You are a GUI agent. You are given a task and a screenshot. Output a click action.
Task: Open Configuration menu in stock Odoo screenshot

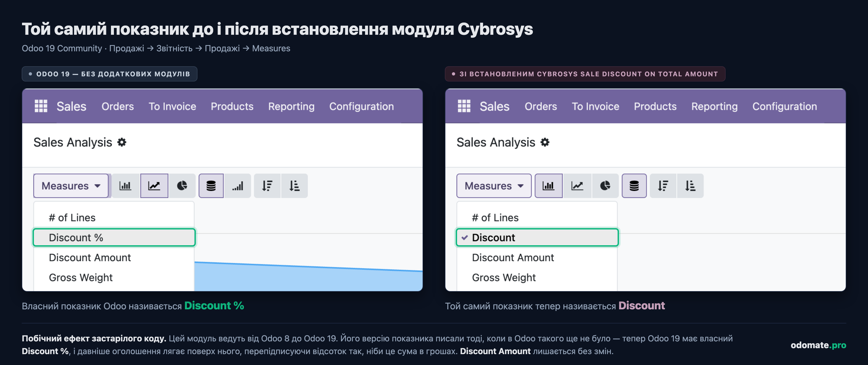362,107
